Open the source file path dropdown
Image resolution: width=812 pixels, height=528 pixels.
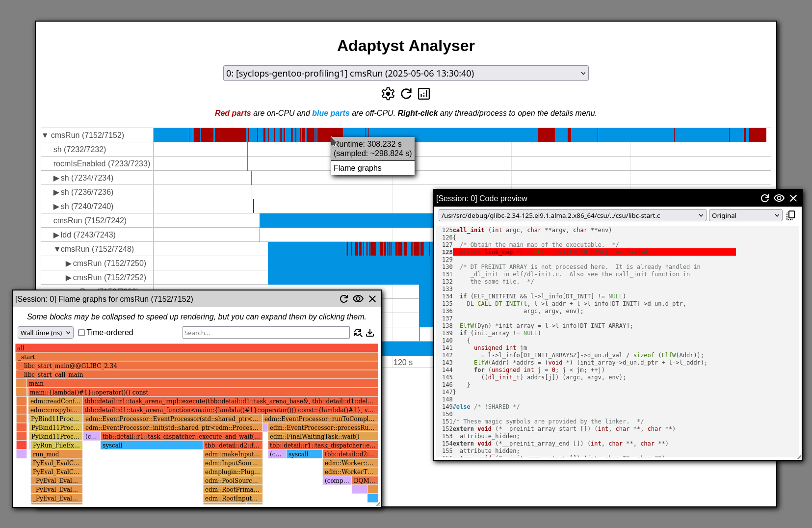click(x=572, y=215)
